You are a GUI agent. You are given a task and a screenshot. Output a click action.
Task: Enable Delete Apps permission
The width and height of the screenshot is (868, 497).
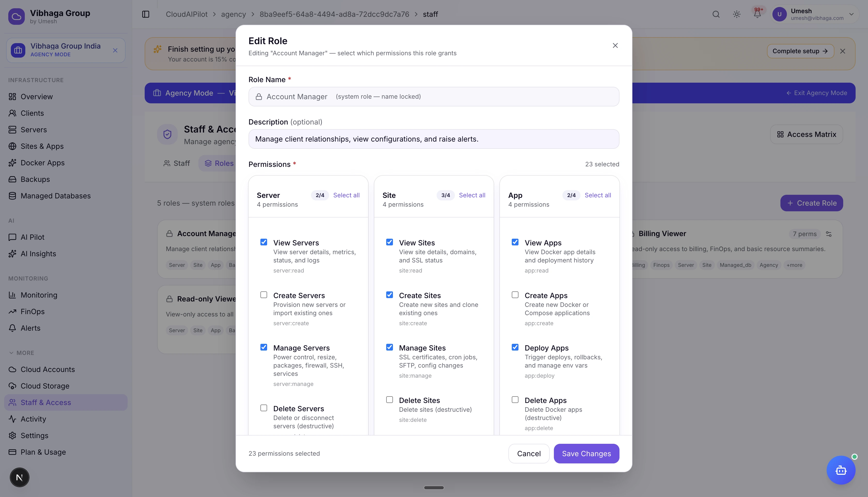[x=515, y=400]
